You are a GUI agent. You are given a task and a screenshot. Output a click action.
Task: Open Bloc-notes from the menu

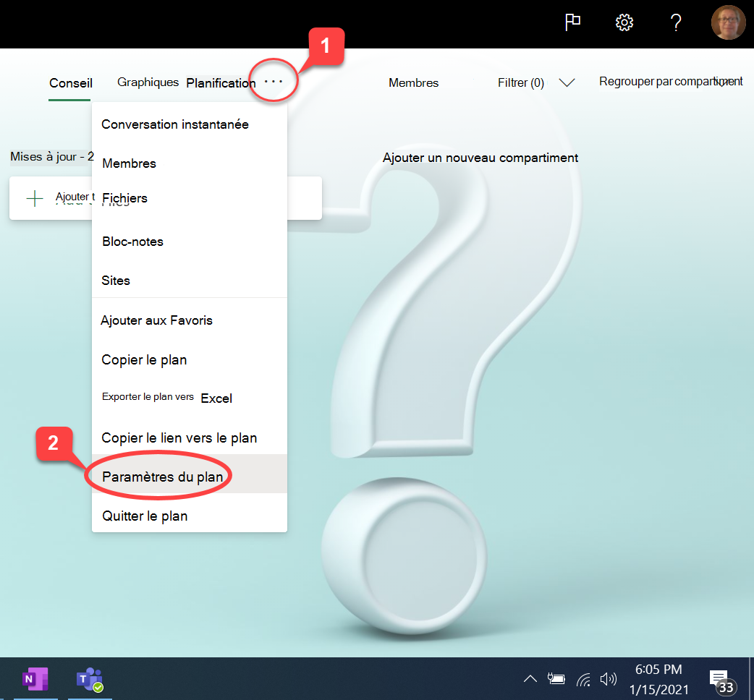(x=190, y=242)
